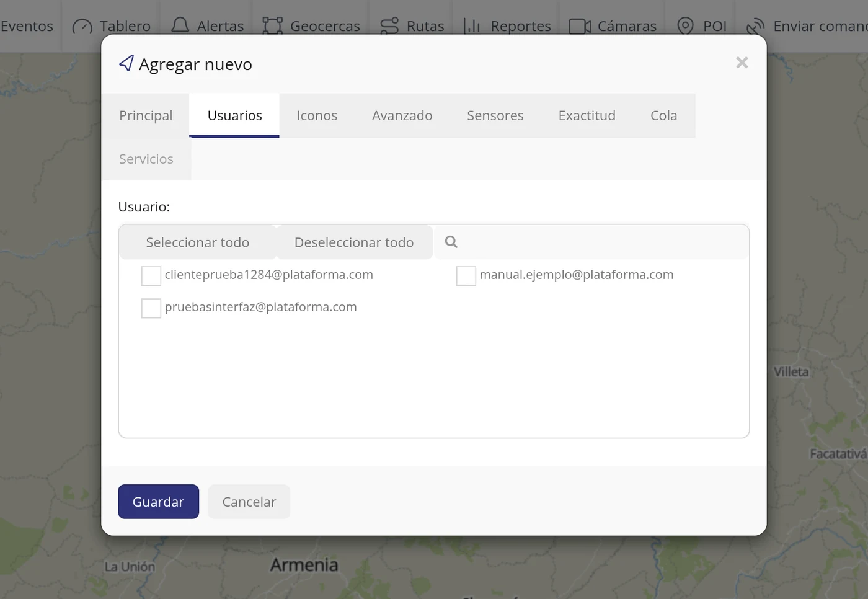Screen dimensions: 868x599
Task: Click the La Unión label on the map
Action: (x=130, y=567)
